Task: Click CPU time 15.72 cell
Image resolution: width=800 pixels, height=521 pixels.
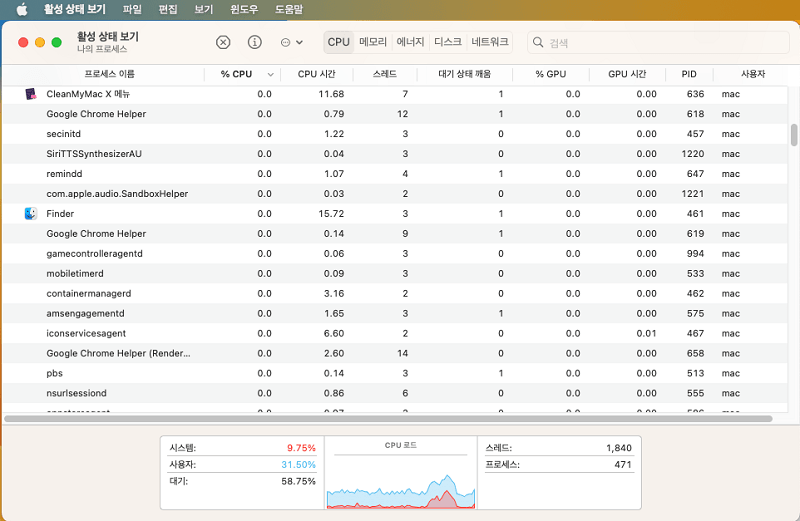Action: pos(331,213)
